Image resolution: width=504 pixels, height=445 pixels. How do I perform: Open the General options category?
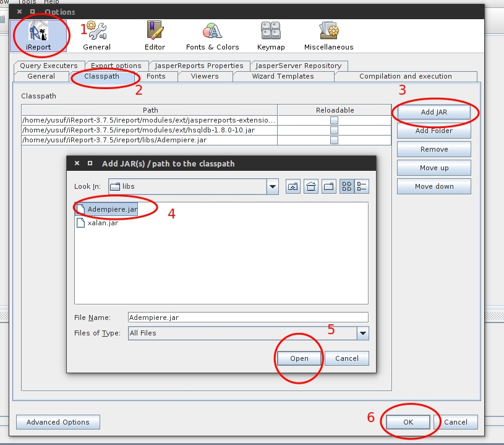[96, 36]
